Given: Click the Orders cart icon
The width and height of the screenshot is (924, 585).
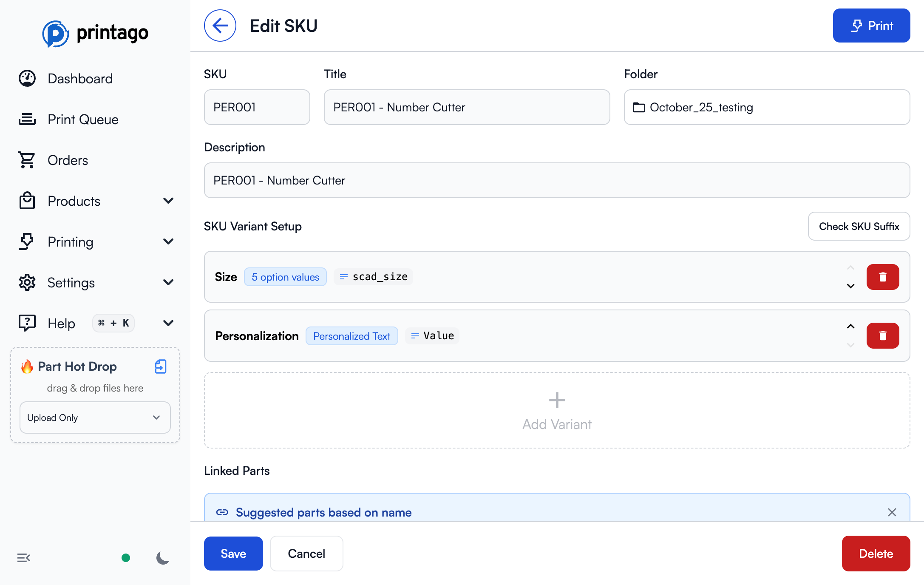Looking at the screenshot, I should pos(27,160).
